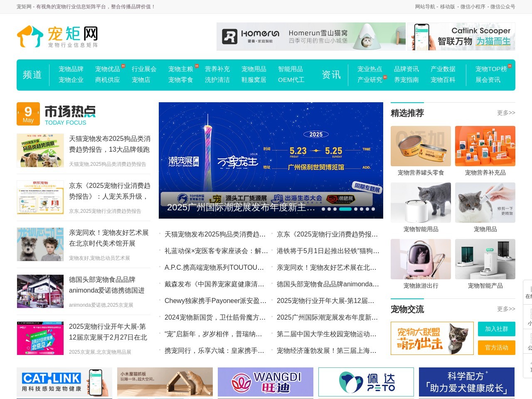This screenshot has width=532, height=399.
Task: Click the 宠物大联盟萌动出击 banner
Action: coord(432,338)
